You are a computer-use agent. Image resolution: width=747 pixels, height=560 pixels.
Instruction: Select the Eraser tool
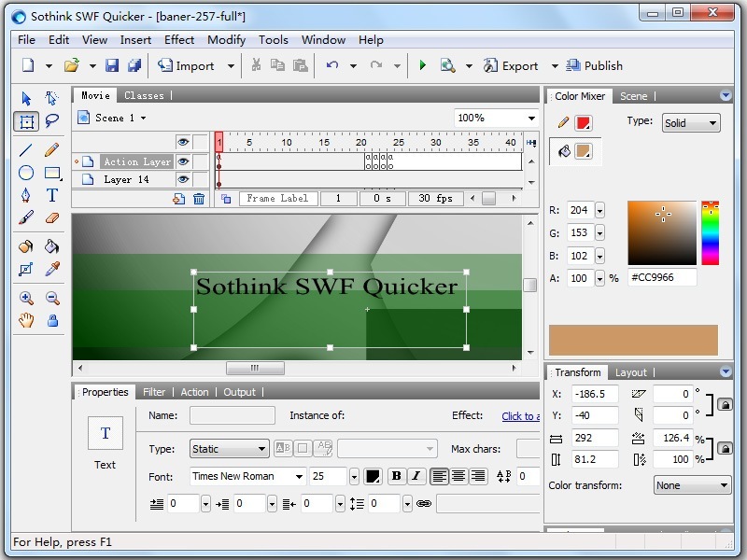53,216
